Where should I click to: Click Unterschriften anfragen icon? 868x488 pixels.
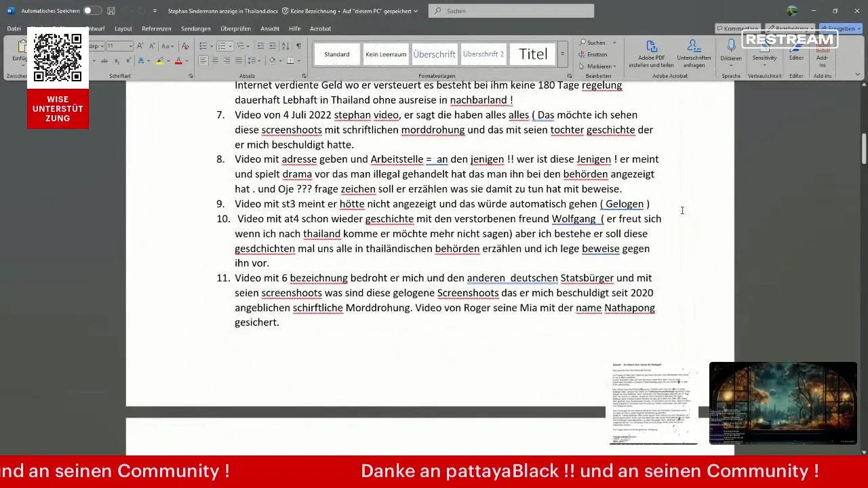[694, 54]
